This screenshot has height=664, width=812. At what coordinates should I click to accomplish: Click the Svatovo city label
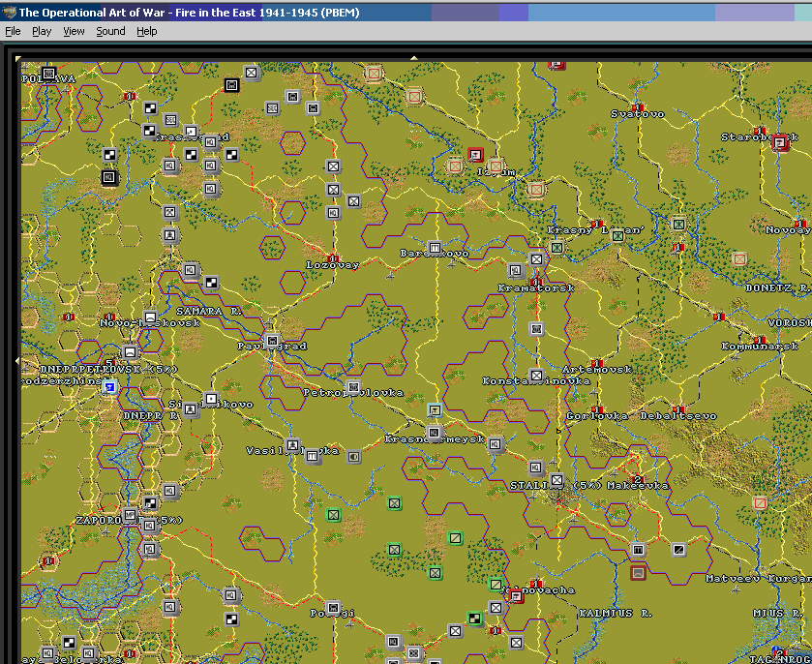point(638,114)
